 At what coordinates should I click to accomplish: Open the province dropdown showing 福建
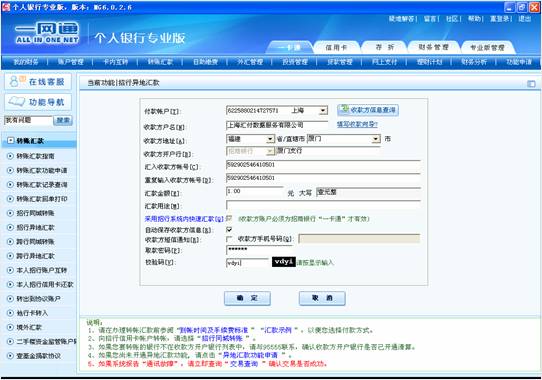click(x=270, y=139)
